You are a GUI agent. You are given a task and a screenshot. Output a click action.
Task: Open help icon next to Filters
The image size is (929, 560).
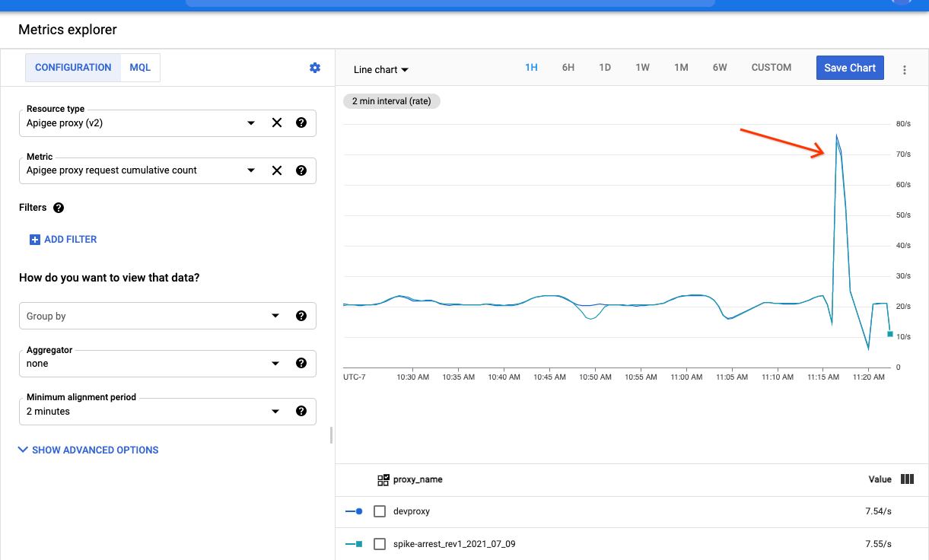tap(59, 208)
